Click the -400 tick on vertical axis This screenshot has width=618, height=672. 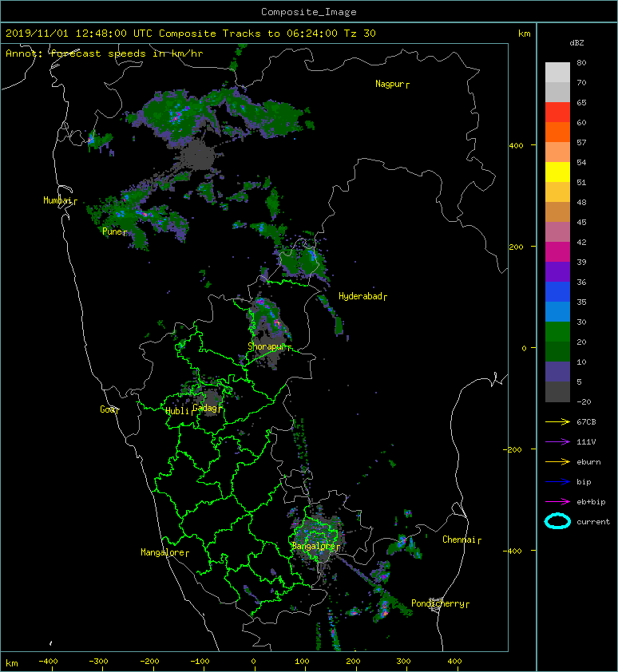[x=513, y=551]
